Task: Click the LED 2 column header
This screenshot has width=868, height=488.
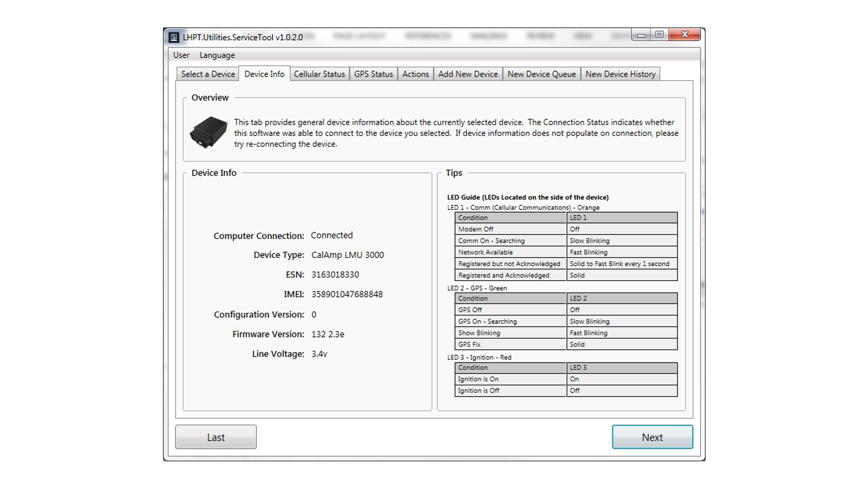Action: [x=622, y=298]
